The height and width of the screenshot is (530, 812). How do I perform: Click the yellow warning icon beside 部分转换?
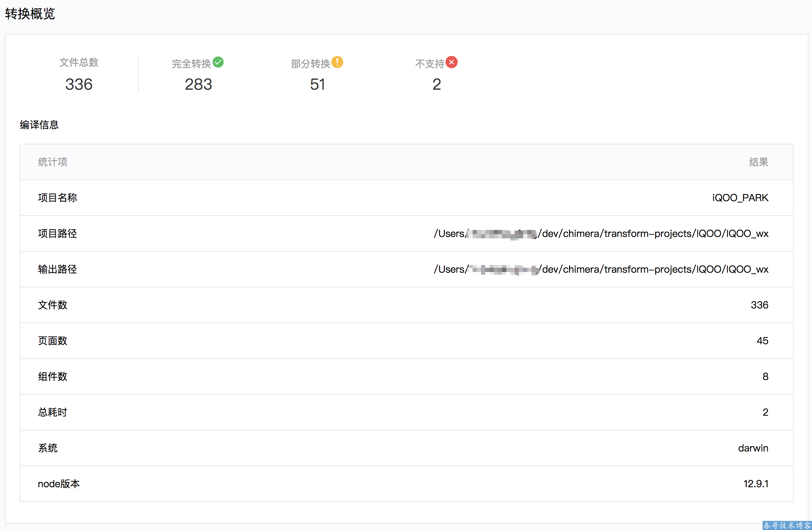(337, 62)
